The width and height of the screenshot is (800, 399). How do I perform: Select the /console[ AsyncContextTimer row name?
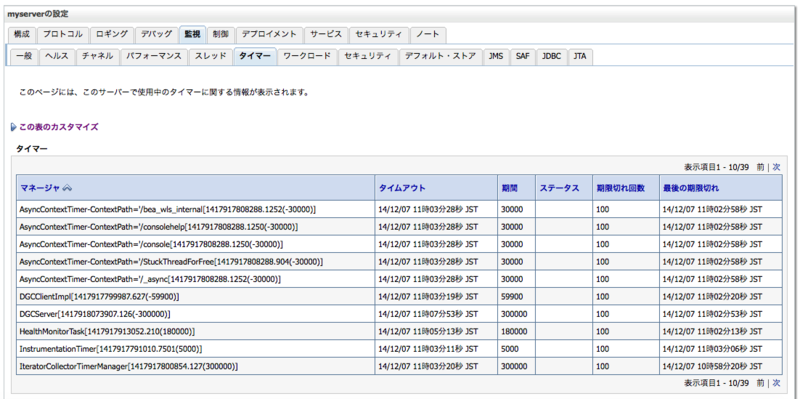(151, 244)
